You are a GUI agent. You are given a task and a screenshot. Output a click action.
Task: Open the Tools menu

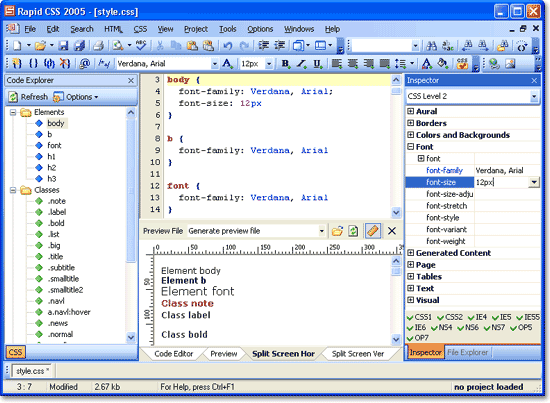228,29
